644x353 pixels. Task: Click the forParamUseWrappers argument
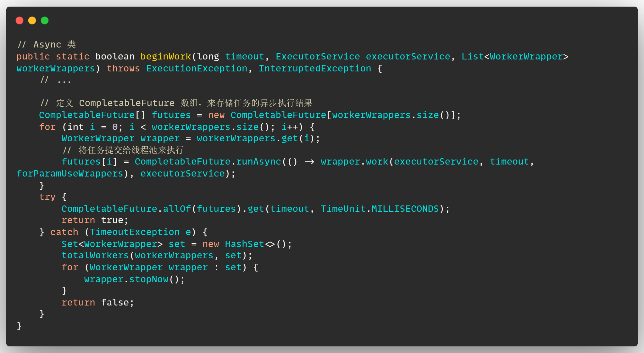click(70, 174)
